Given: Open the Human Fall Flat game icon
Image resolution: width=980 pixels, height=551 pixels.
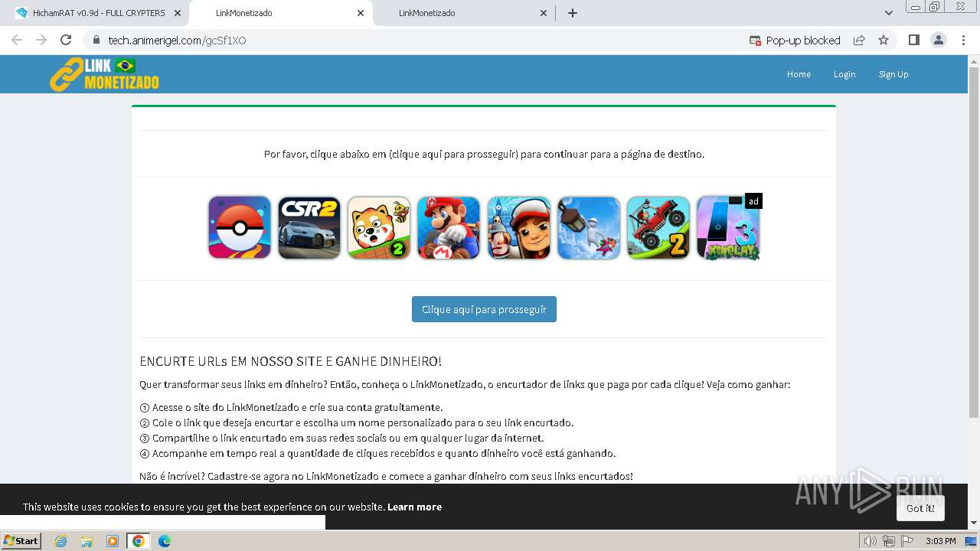Looking at the screenshot, I should coord(589,227).
